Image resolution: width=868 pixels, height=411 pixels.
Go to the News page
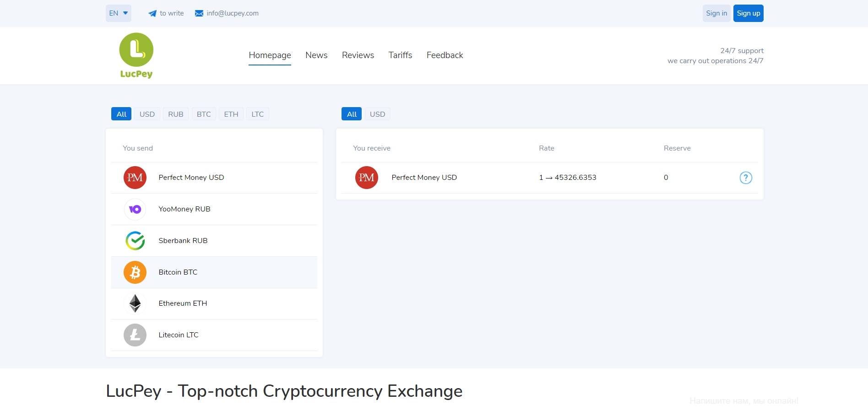click(316, 55)
